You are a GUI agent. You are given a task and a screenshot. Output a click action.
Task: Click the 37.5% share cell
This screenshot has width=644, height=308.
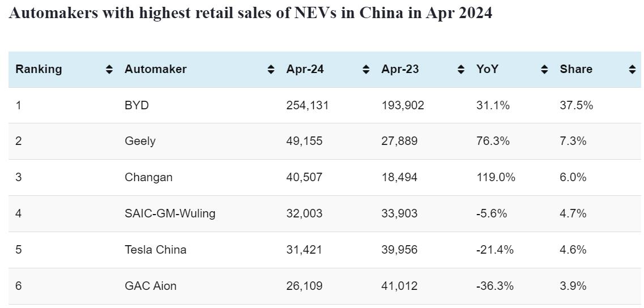tap(576, 105)
